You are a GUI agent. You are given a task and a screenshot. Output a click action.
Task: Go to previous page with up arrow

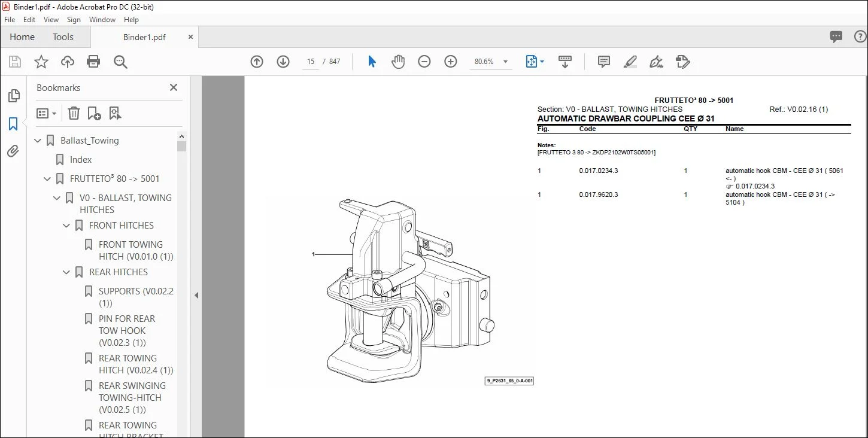click(257, 62)
